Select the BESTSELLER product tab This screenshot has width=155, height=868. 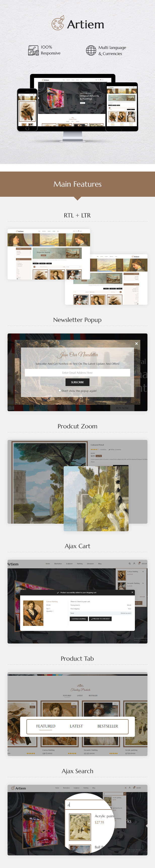coord(108,726)
